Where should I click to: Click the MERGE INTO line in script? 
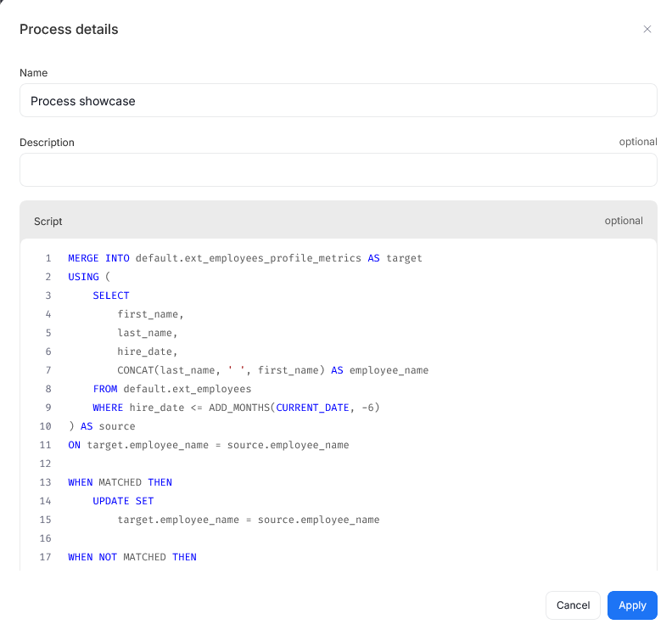pos(245,258)
